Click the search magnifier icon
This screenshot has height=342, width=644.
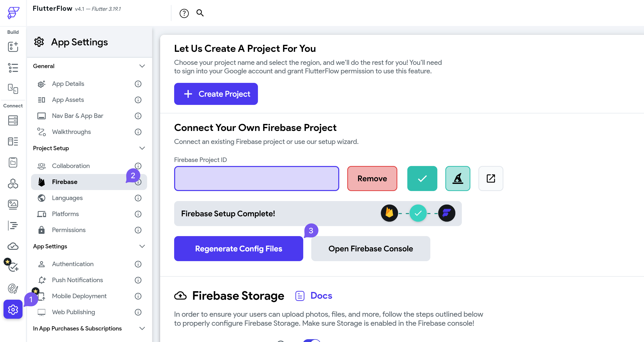click(200, 13)
